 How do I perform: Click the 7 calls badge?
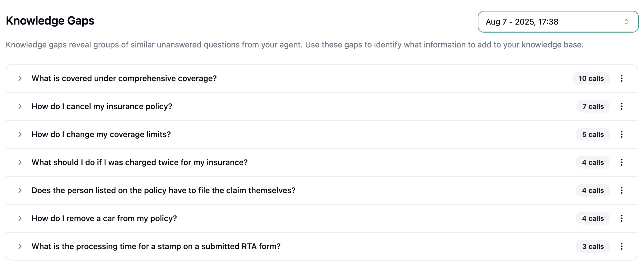coord(593,106)
